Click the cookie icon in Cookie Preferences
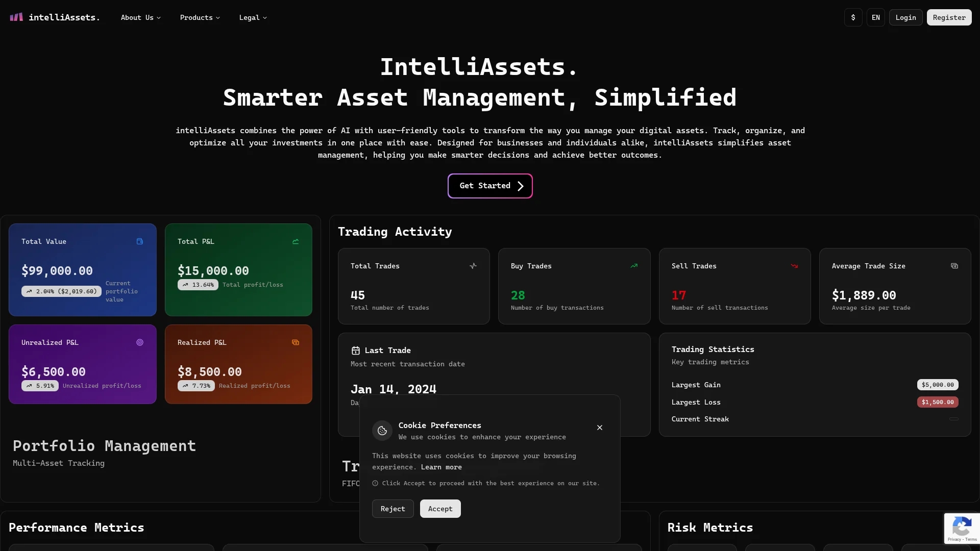The width and height of the screenshot is (980, 551). (x=382, y=431)
